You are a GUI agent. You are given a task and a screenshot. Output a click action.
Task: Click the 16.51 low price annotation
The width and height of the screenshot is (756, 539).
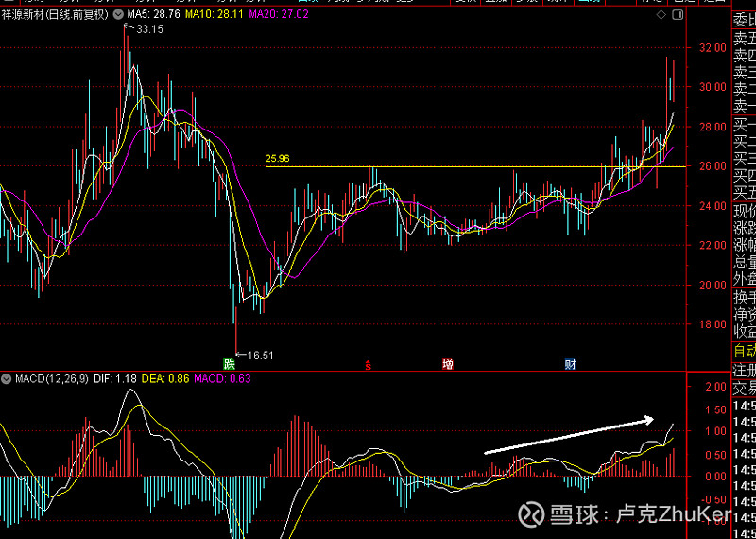tap(258, 356)
